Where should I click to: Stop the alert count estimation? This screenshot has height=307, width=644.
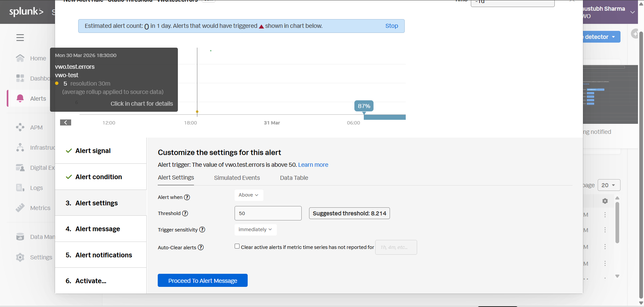click(x=392, y=26)
